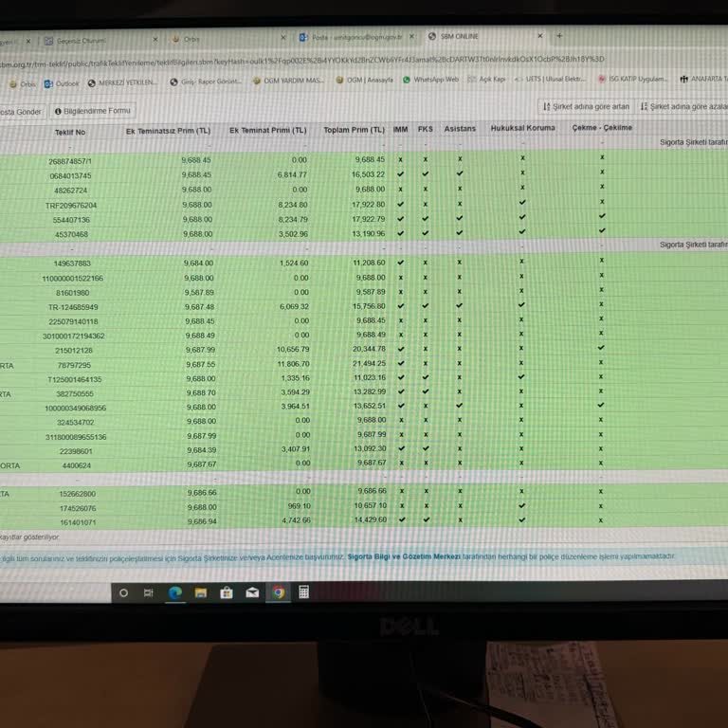Select Teklif No 161401071
Image resolution: width=728 pixels, height=728 pixels.
point(78,523)
